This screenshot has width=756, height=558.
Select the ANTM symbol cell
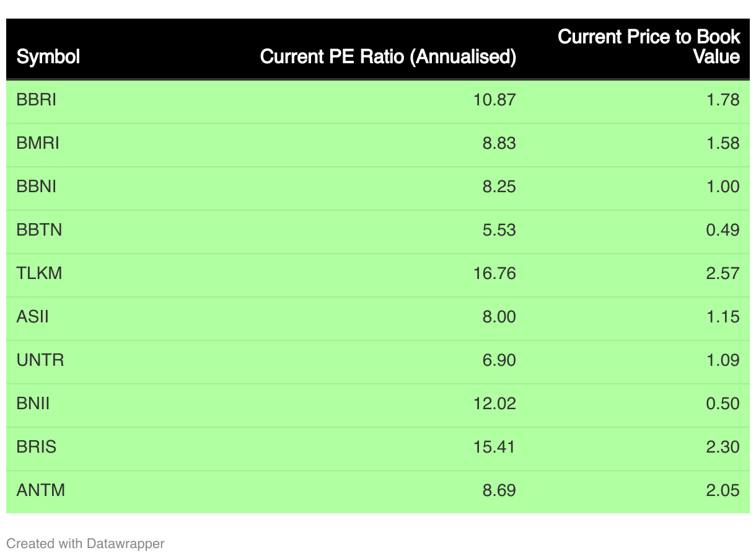[x=41, y=490]
